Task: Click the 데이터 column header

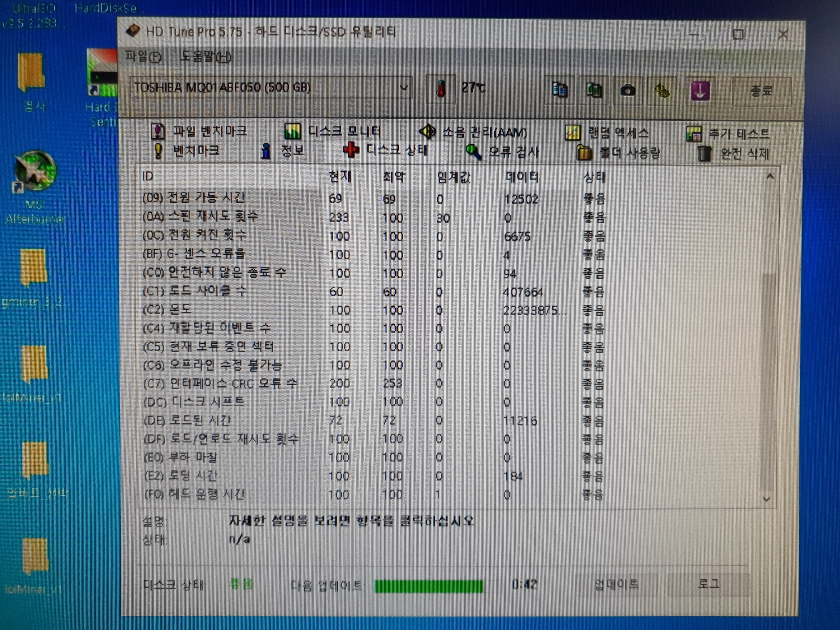Action: pyautogui.click(x=538, y=178)
